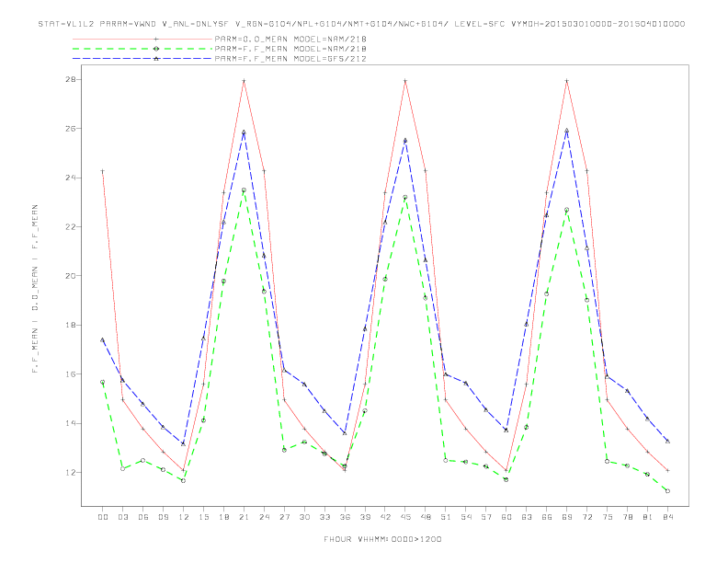
Task: Click y-axis tick label 24
Action: click(71, 178)
